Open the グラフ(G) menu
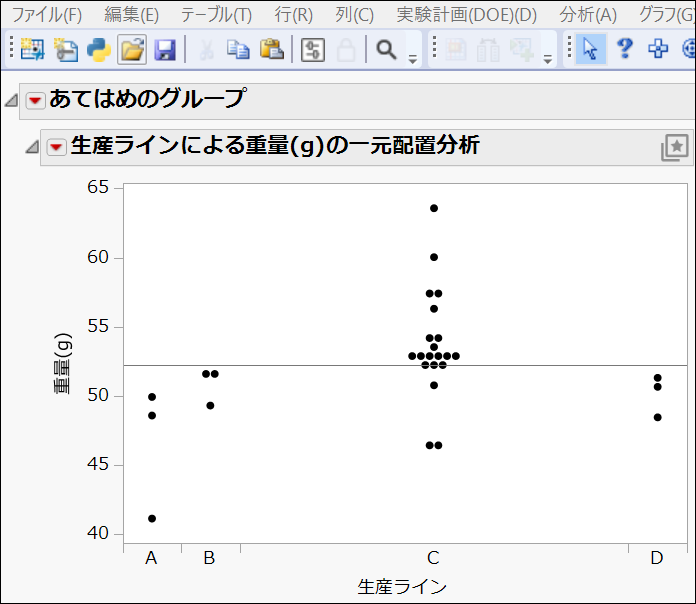Screen dimensions: 696x604 tap(667, 15)
